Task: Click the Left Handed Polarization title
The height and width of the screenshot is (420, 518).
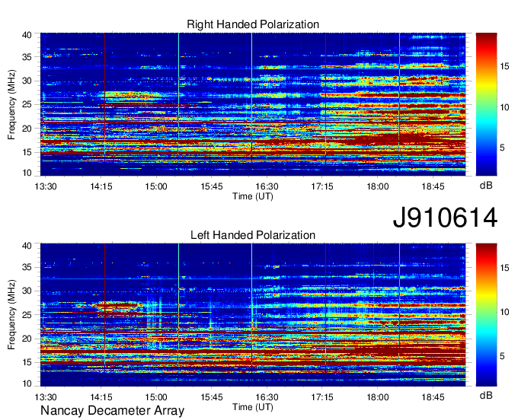Action: pyautogui.click(x=253, y=235)
